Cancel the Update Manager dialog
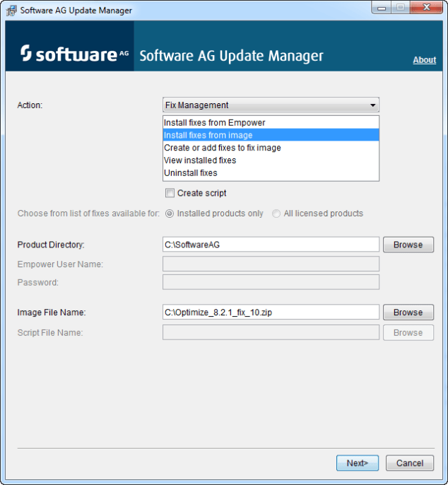448x485 pixels. (410, 463)
